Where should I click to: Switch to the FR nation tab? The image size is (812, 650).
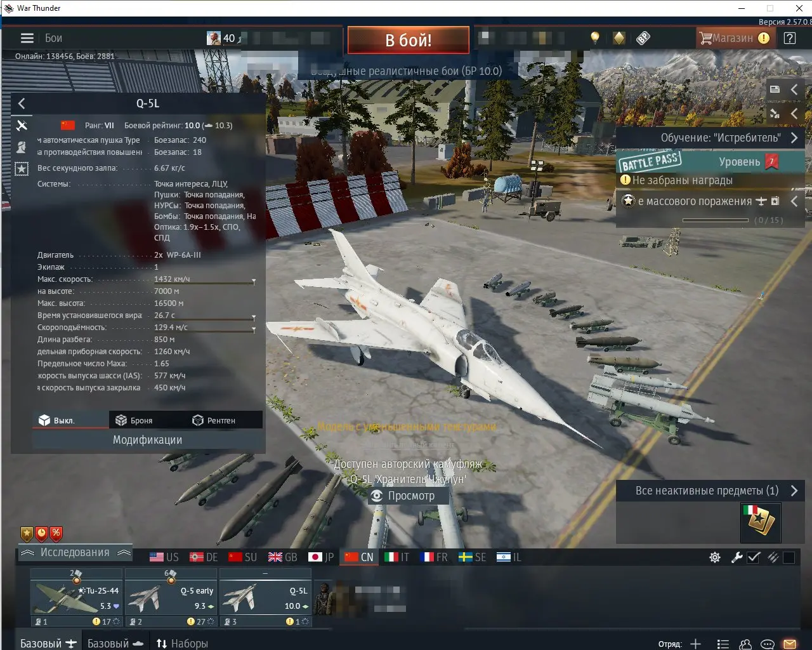(x=435, y=557)
